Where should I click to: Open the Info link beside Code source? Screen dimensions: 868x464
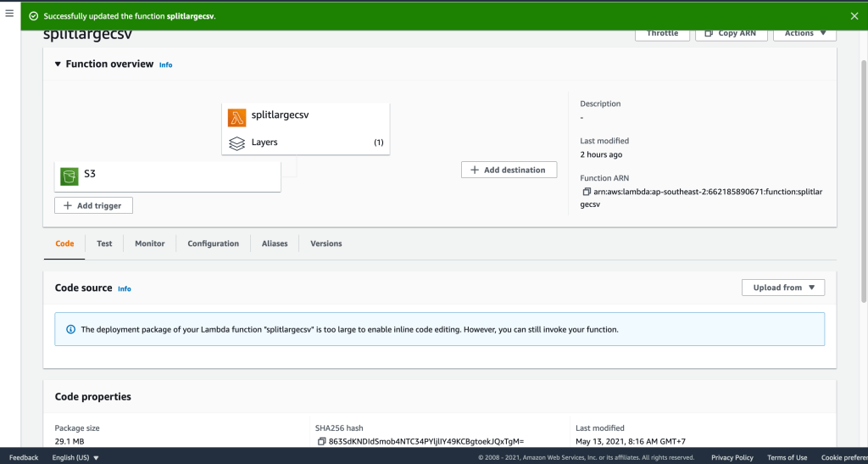pyautogui.click(x=125, y=288)
